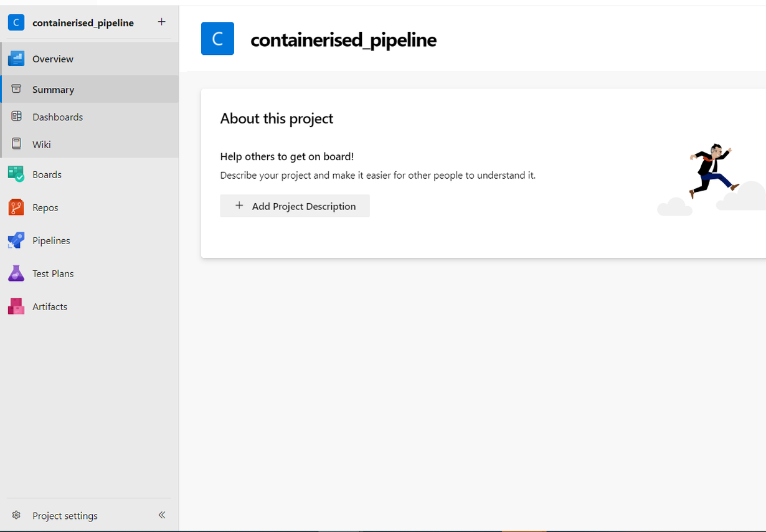Click the pink Artifacts package icon
766x532 pixels.
16,306
